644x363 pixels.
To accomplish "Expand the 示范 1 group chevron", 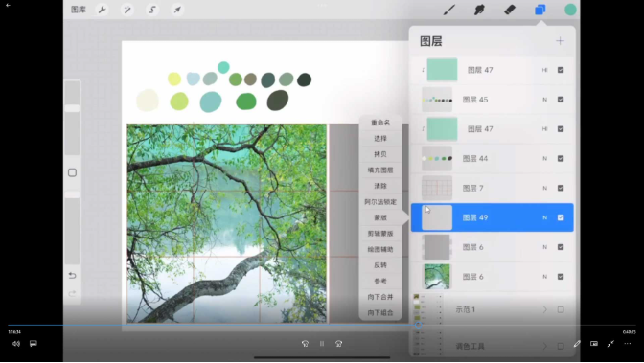I will (545, 309).
